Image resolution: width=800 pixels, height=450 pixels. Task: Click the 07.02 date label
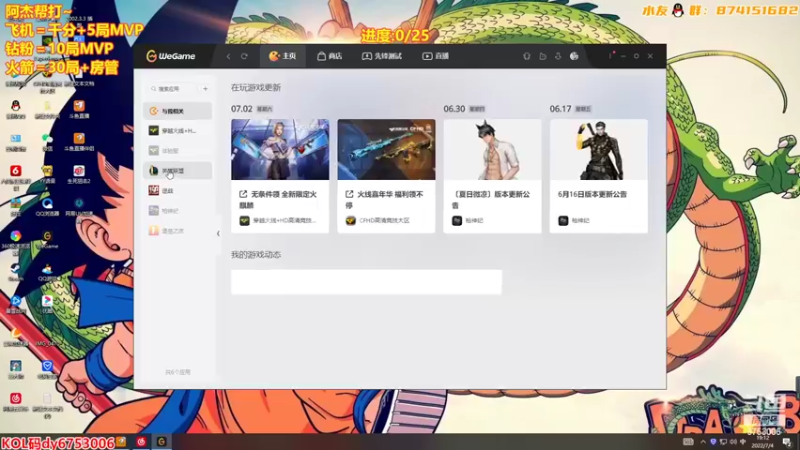pos(242,109)
